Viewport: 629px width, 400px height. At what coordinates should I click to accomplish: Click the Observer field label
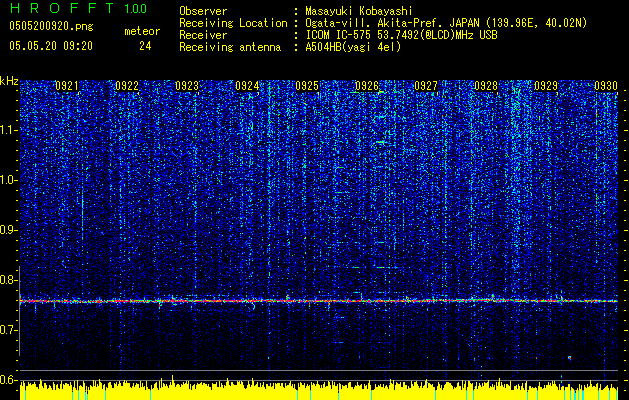coord(203,11)
